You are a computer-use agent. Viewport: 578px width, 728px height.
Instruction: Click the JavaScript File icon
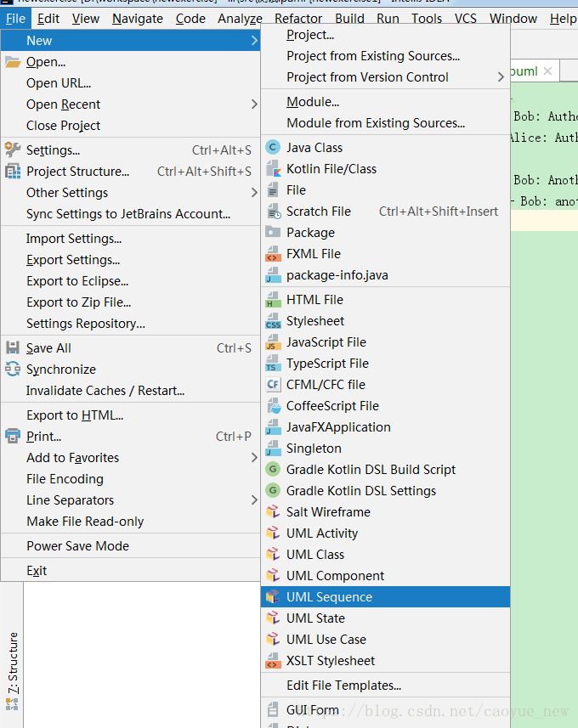(273, 342)
